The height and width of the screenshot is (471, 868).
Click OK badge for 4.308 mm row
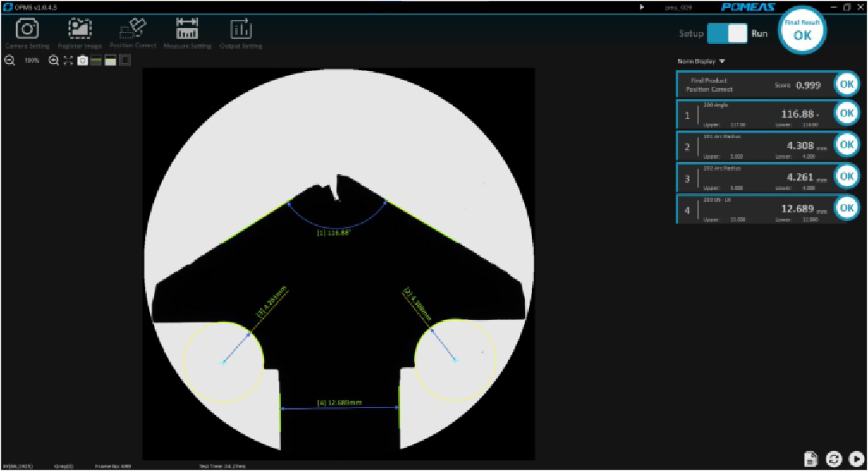pos(846,144)
